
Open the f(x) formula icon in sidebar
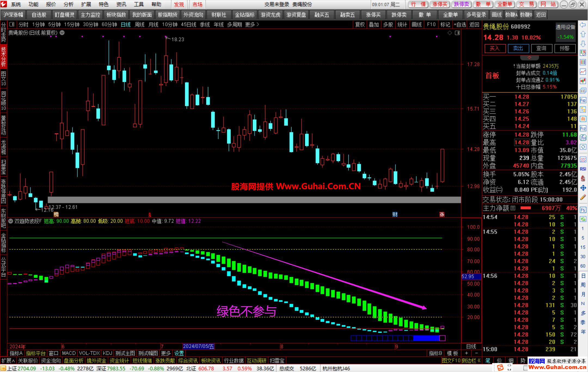pos(583,138)
